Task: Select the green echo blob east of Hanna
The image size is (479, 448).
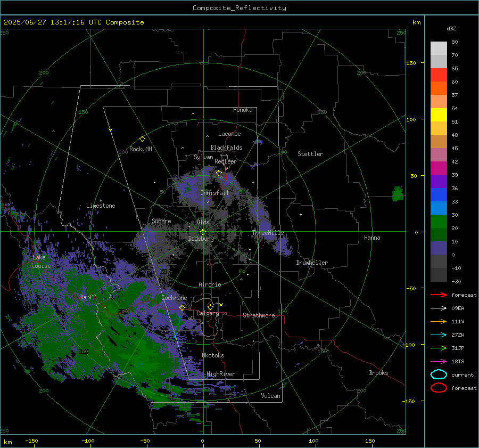Action: (398, 193)
